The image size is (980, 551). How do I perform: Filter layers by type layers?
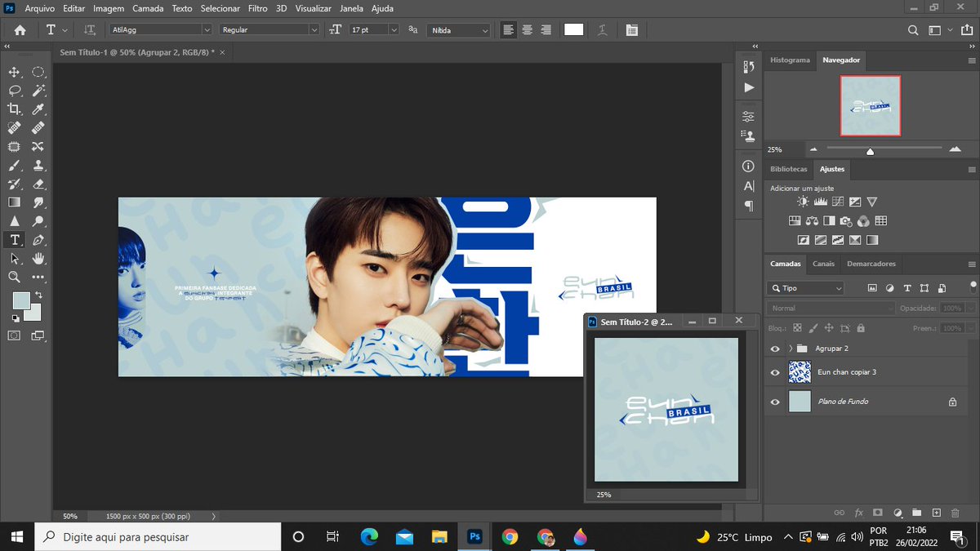[906, 288]
